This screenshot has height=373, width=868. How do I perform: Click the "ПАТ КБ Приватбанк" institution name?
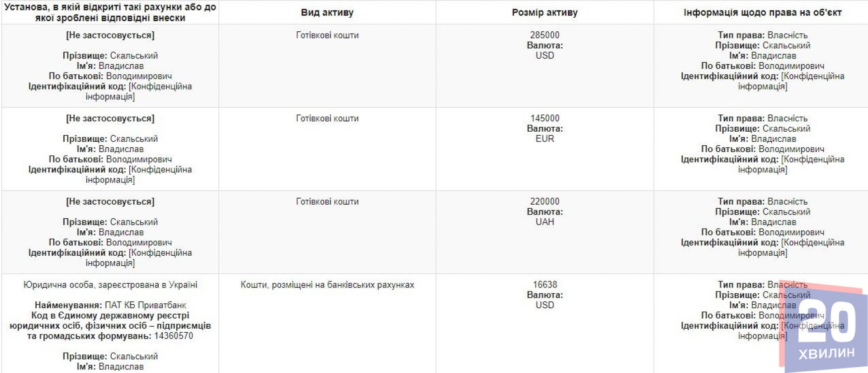click(145, 305)
